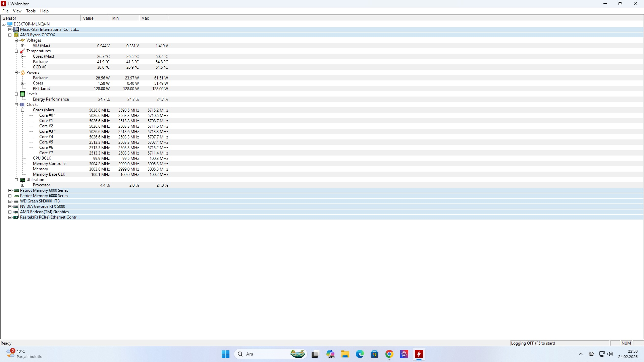
Task: Click the Temperatures thermometer icon
Action: (22, 51)
